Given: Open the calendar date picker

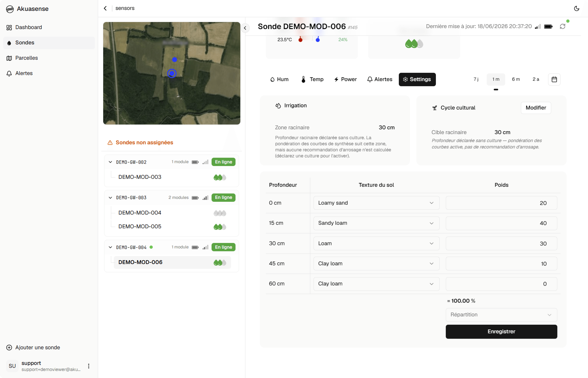Looking at the screenshot, I should (x=554, y=79).
